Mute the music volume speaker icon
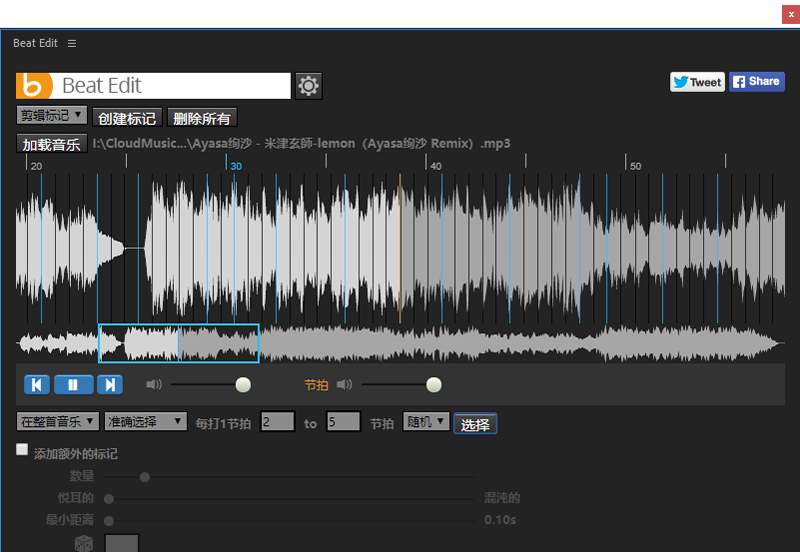800x552 pixels. [154, 384]
